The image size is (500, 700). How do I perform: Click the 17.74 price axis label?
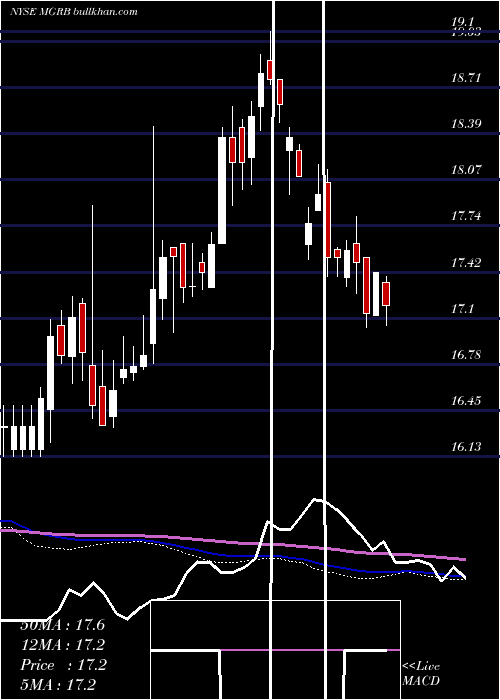tap(467, 217)
